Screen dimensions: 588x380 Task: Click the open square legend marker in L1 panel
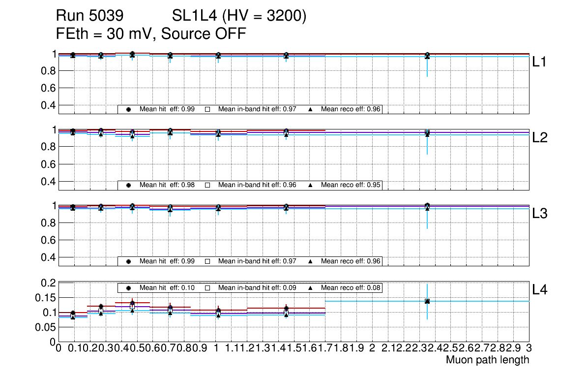(207, 109)
